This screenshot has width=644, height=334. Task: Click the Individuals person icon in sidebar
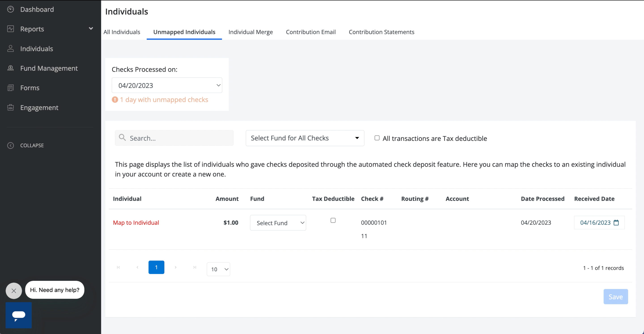[11, 49]
